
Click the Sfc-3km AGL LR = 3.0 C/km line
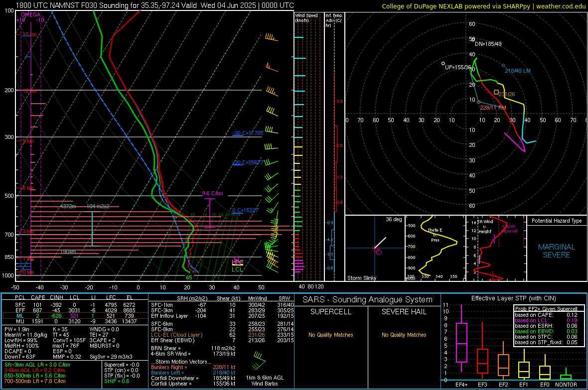[37, 365]
